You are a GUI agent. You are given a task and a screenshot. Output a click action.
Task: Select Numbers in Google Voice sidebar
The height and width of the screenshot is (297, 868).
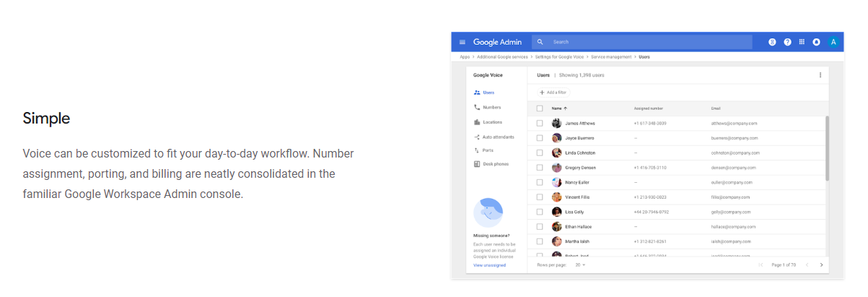(492, 107)
